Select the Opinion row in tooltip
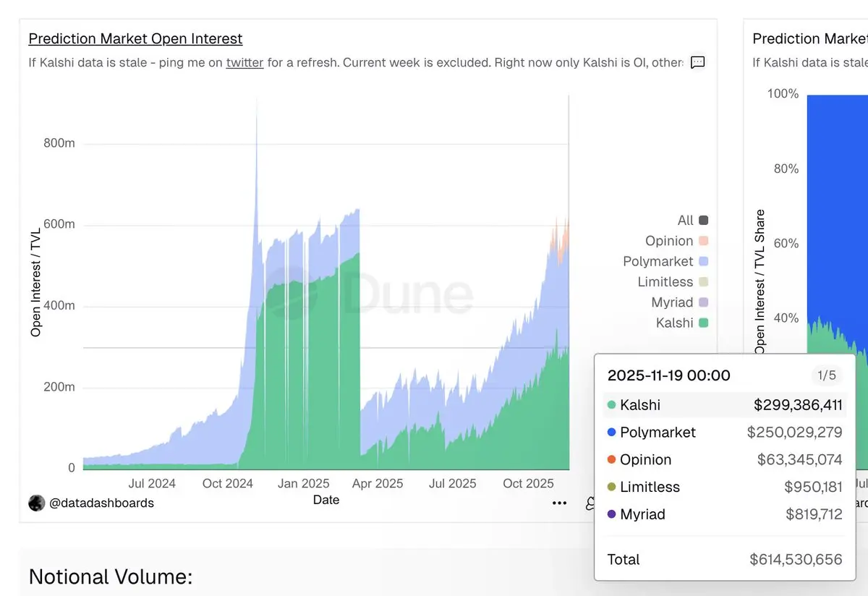Viewport: 868px width, 596px height. click(725, 460)
